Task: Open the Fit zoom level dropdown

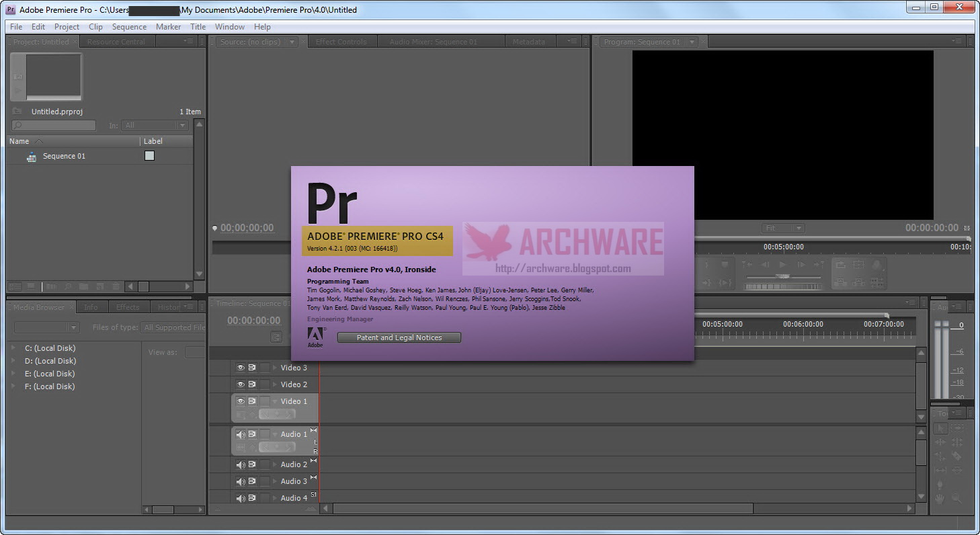Action: (x=783, y=229)
